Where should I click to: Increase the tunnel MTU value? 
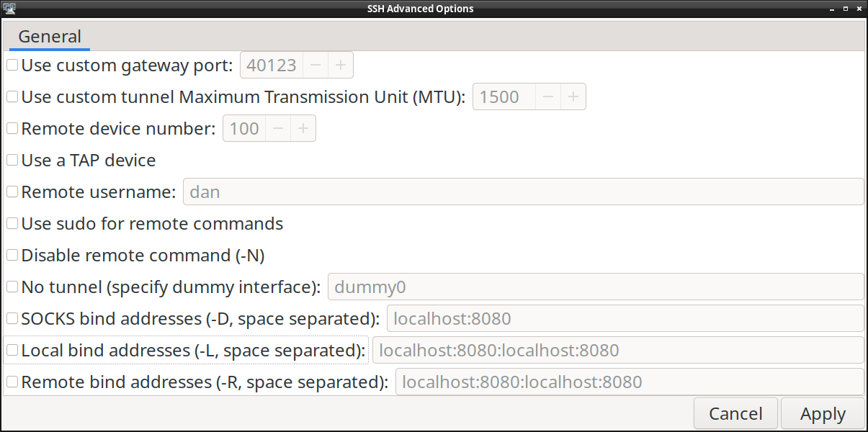click(573, 97)
